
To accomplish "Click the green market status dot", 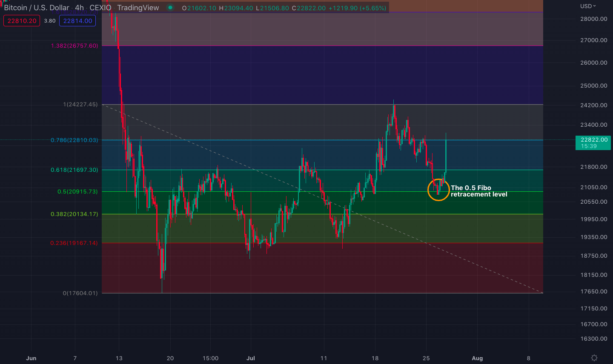I will pos(170,8).
